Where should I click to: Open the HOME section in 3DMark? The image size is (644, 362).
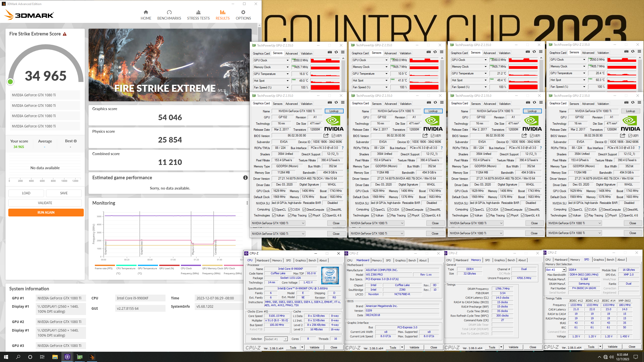click(x=146, y=15)
